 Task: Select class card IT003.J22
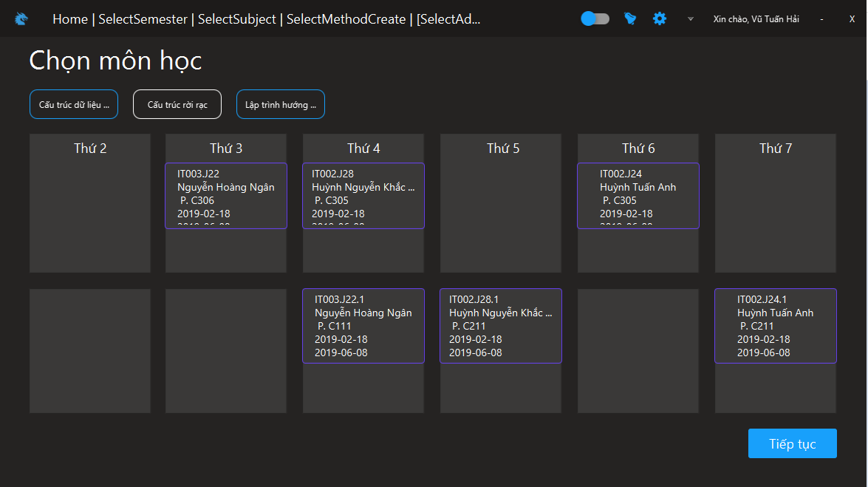coord(226,196)
